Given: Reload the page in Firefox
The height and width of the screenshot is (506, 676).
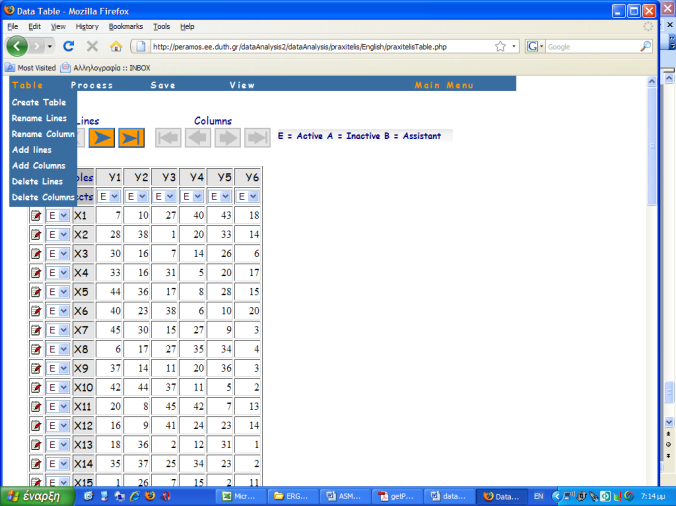Looking at the screenshot, I should pyautogui.click(x=69, y=46).
